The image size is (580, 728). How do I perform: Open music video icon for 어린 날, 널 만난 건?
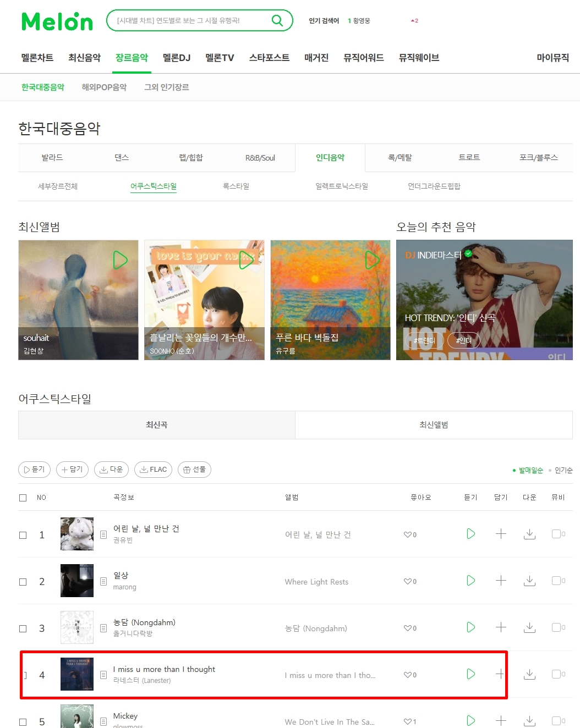click(x=558, y=534)
